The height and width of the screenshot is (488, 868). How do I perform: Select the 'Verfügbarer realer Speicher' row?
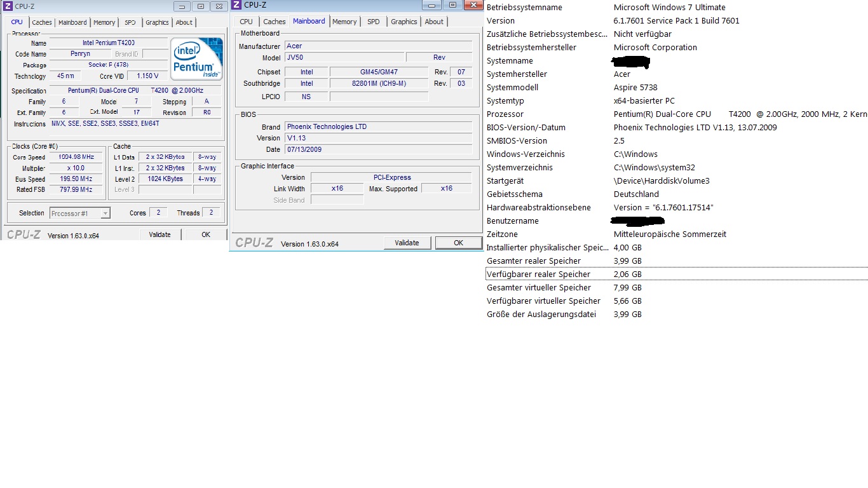pyautogui.click(x=676, y=274)
